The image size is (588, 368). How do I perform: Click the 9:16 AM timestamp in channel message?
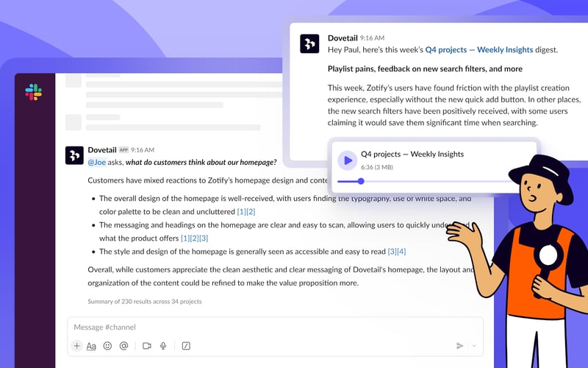[x=143, y=150]
